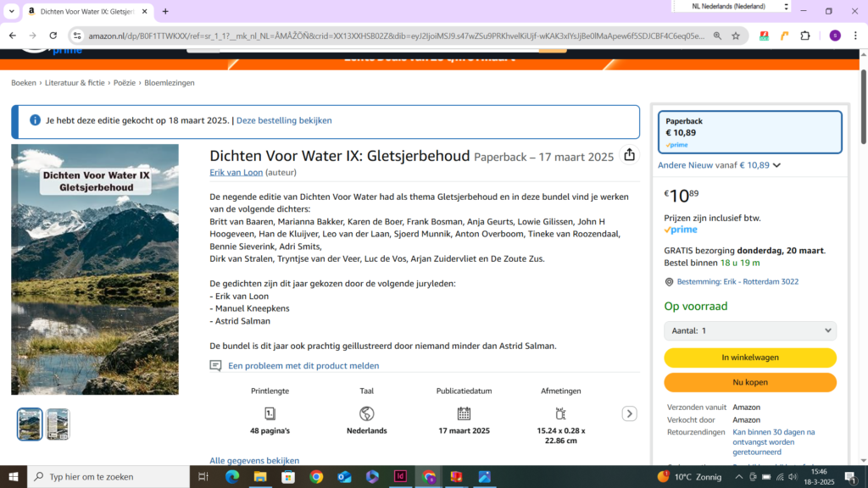Open the 10°C Zonnig weather widget

click(x=689, y=476)
